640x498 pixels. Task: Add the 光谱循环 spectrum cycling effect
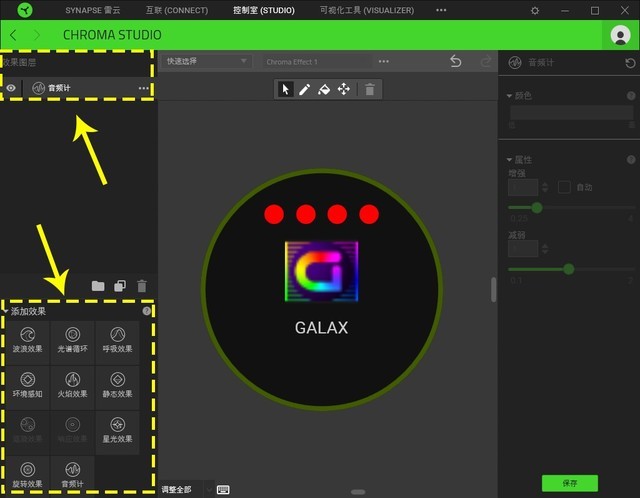click(x=73, y=342)
